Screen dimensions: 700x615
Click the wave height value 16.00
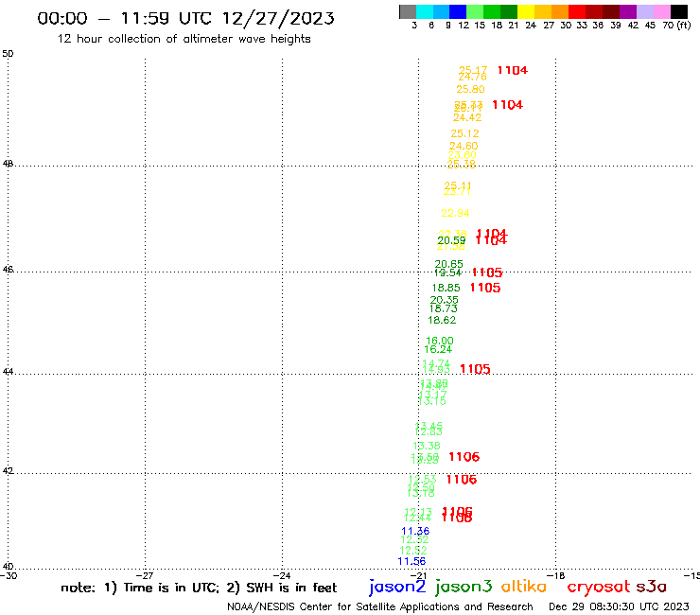pos(440,342)
